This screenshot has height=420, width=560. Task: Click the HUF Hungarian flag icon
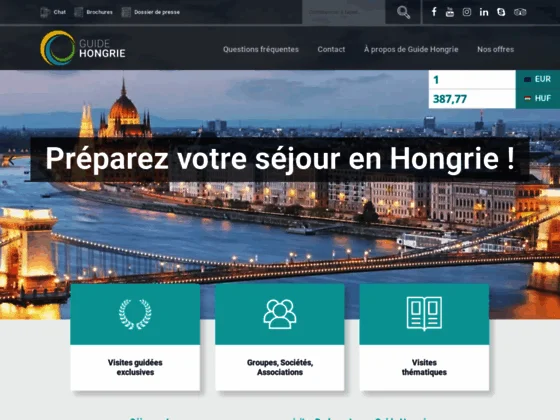(528, 98)
